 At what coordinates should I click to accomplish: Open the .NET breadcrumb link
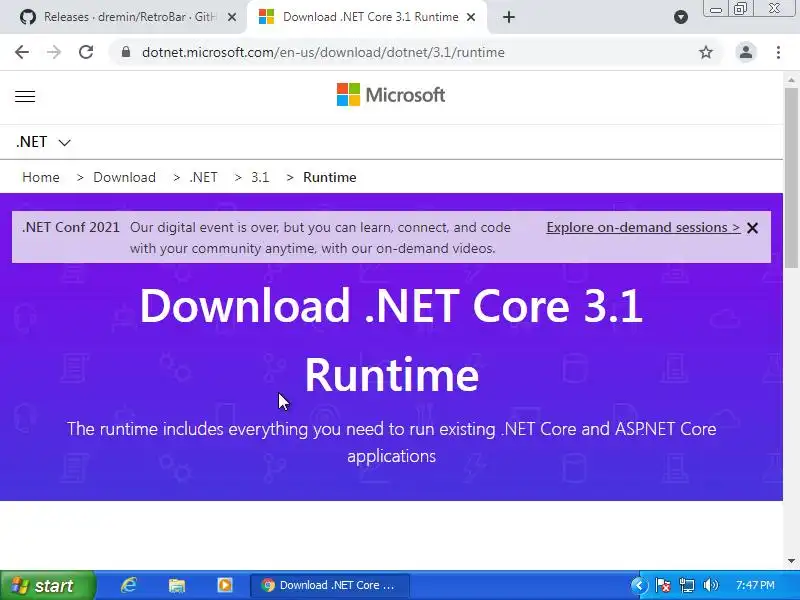pos(204,177)
